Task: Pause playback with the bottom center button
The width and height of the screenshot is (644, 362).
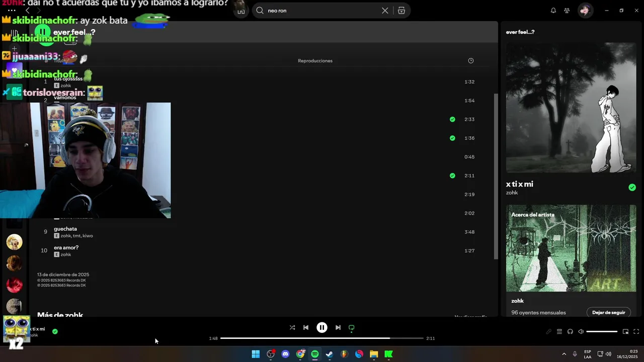Action: pos(322,327)
